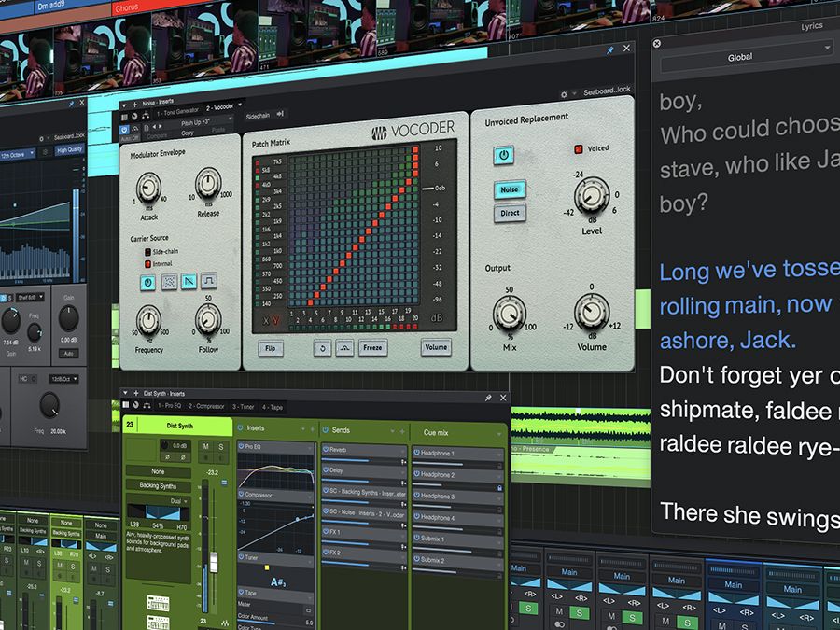Click the Reverb send pre/post fader icon
Screen dimensions: 840x630
point(403,461)
